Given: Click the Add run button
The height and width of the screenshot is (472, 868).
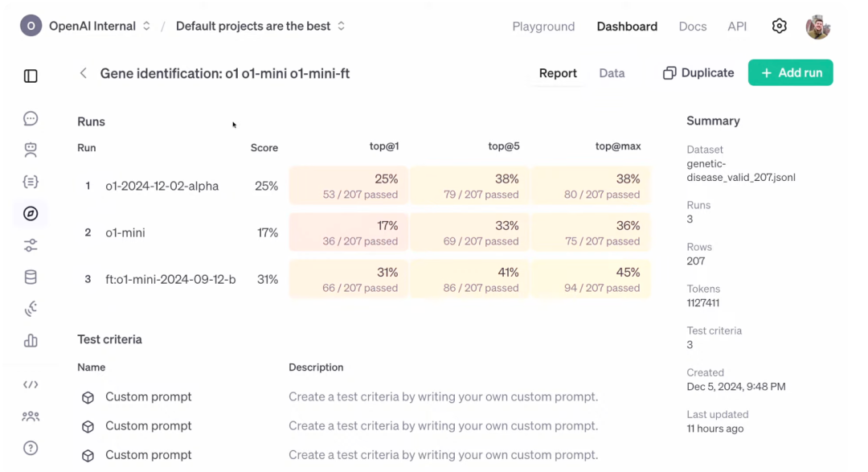Looking at the screenshot, I should pos(791,73).
